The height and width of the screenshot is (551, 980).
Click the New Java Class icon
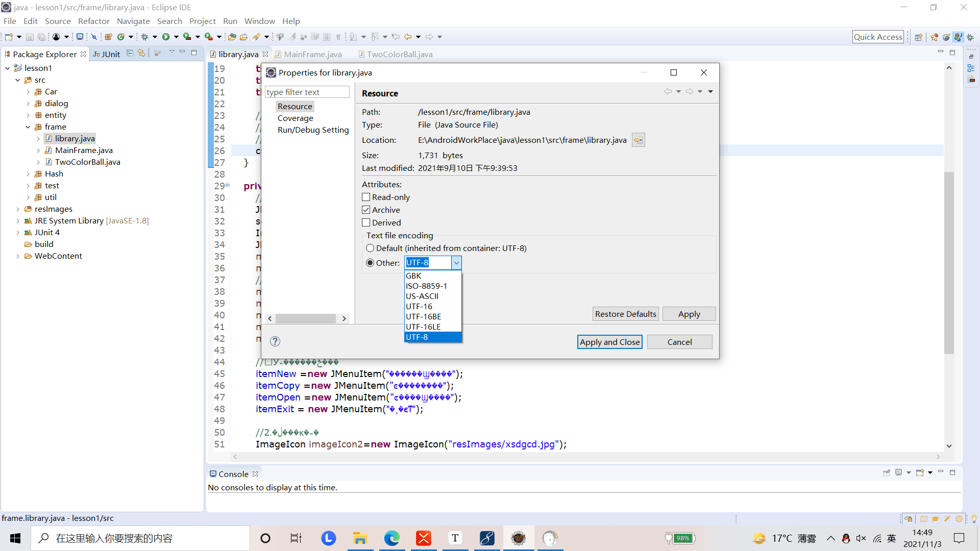[121, 37]
